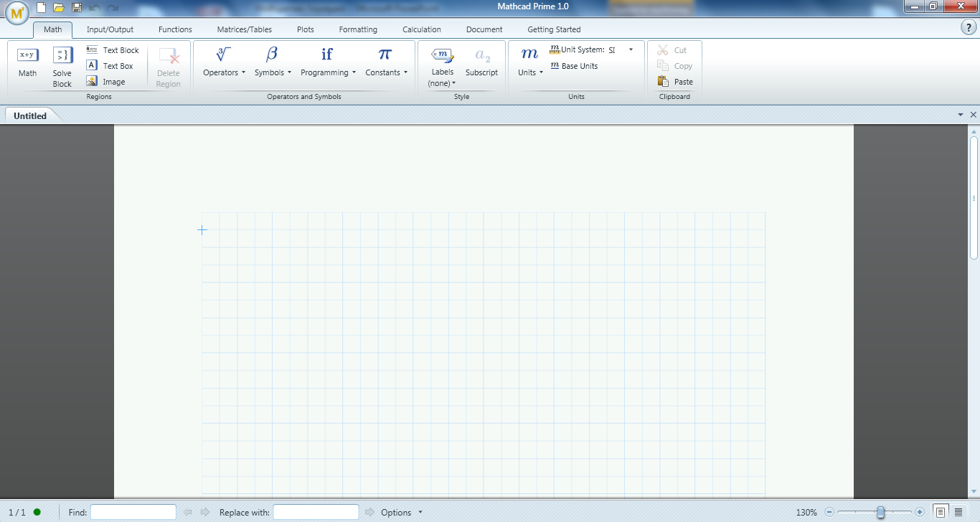Screen dimensions: 980x522
Task: Click in the Find input field
Action: pyautogui.click(x=133, y=512)
